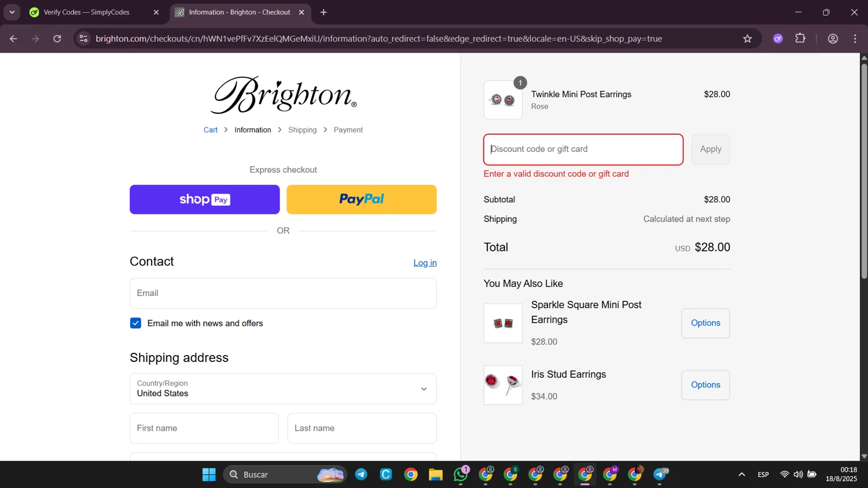Switch the ESP keyboard language indicator

[x=763, y=475]
